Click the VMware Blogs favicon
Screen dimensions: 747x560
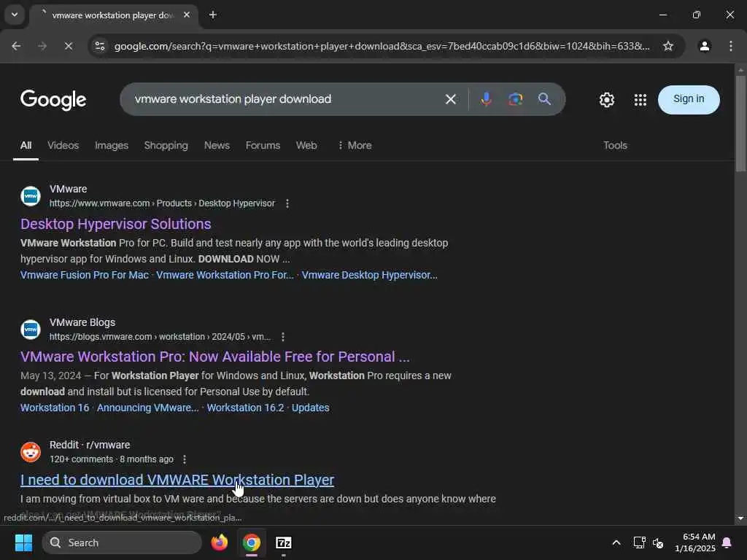pyautogui.click(x=31, y=330)
